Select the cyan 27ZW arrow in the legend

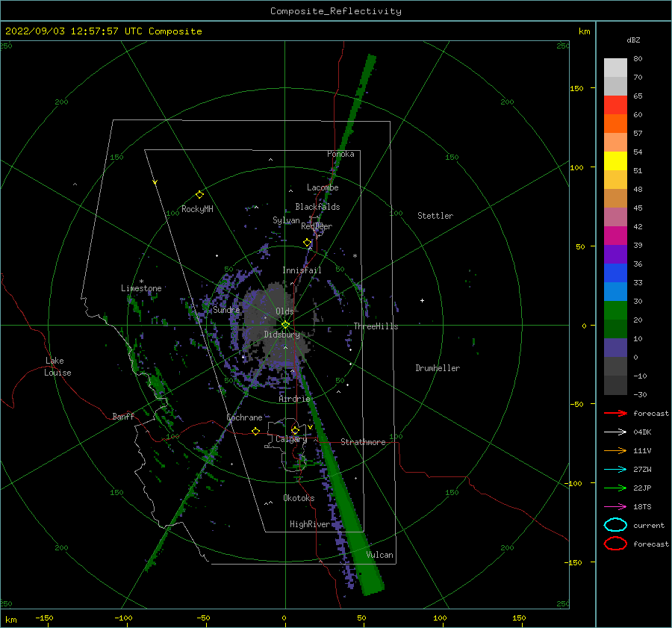point(615,470)
